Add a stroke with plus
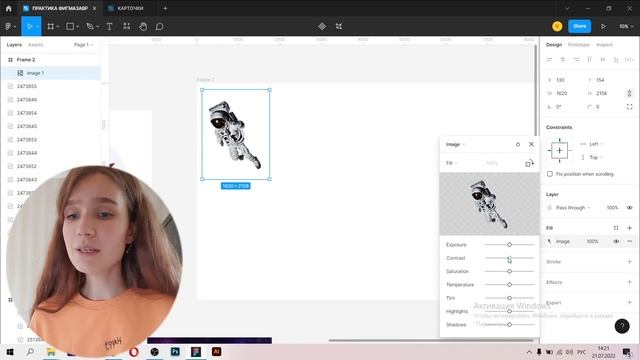The height and width of the screenshot is (360, 640). click(629, 262)
